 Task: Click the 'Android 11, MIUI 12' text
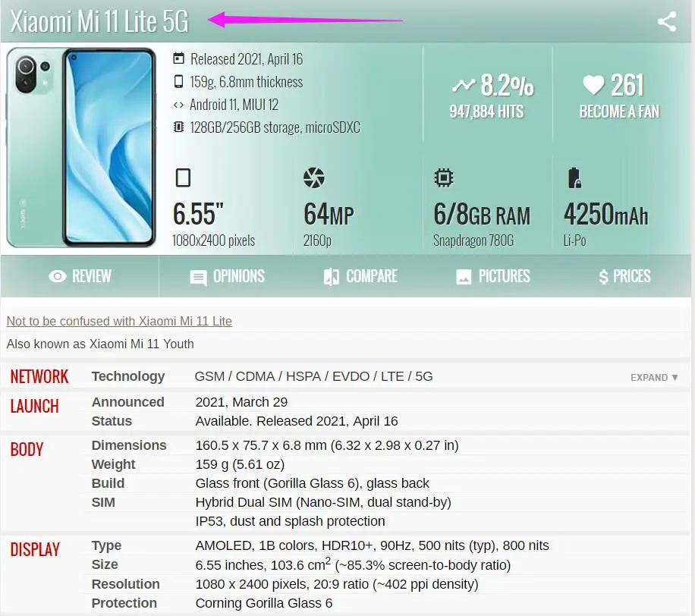(x=234, y=105)
